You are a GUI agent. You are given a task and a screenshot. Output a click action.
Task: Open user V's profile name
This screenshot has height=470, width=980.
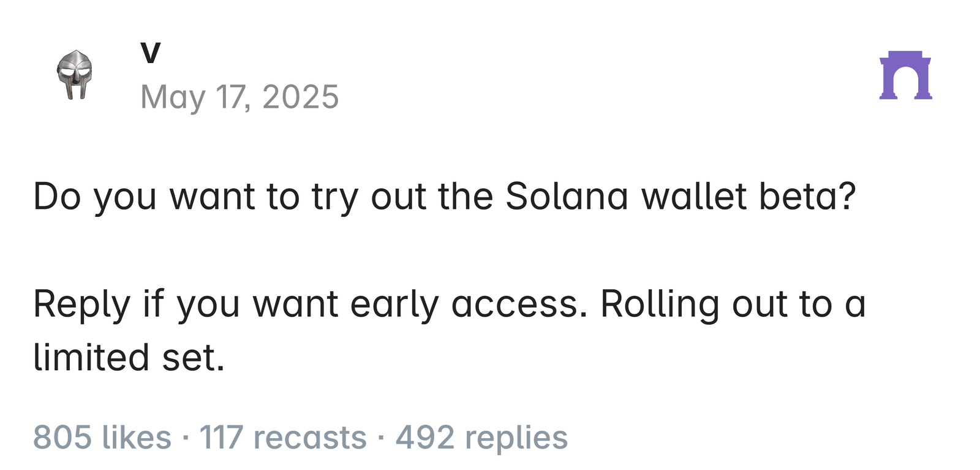point(150,53)
